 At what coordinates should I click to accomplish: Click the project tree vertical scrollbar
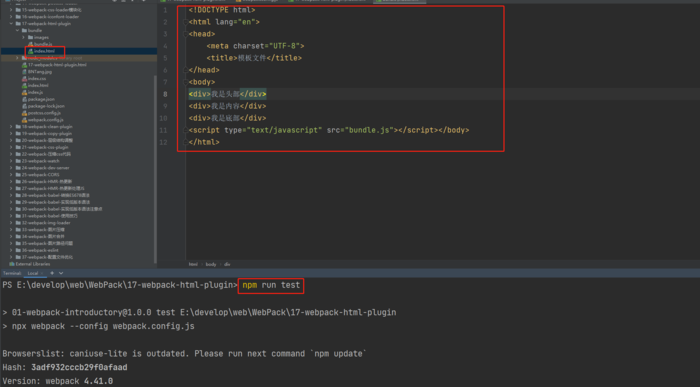pos(155,170)
